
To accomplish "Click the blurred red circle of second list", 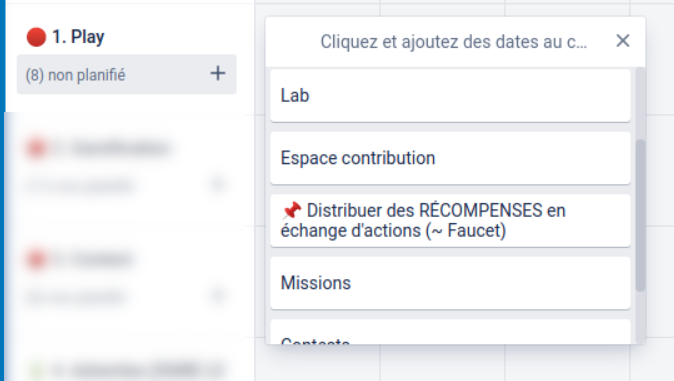I will (x=36, y=148).
